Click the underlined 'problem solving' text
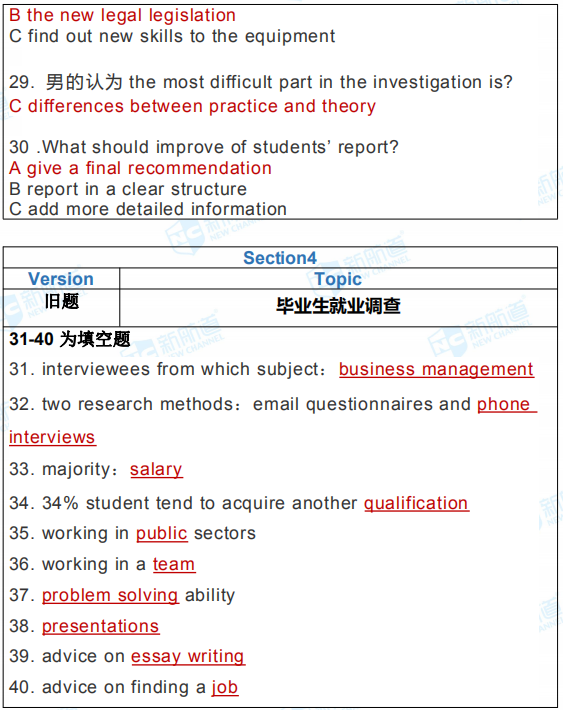Viewport: 563px width, 710px height. [x=110, y=595]
